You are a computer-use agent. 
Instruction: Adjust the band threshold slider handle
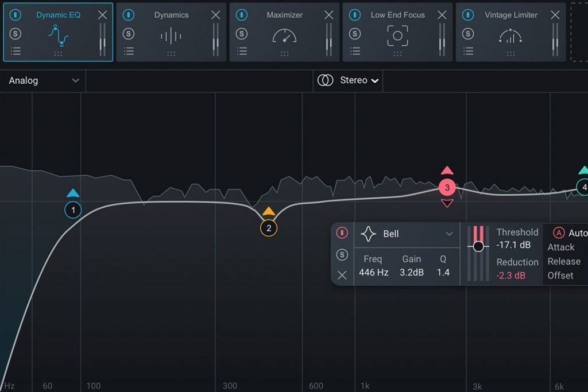coord(478,246)
